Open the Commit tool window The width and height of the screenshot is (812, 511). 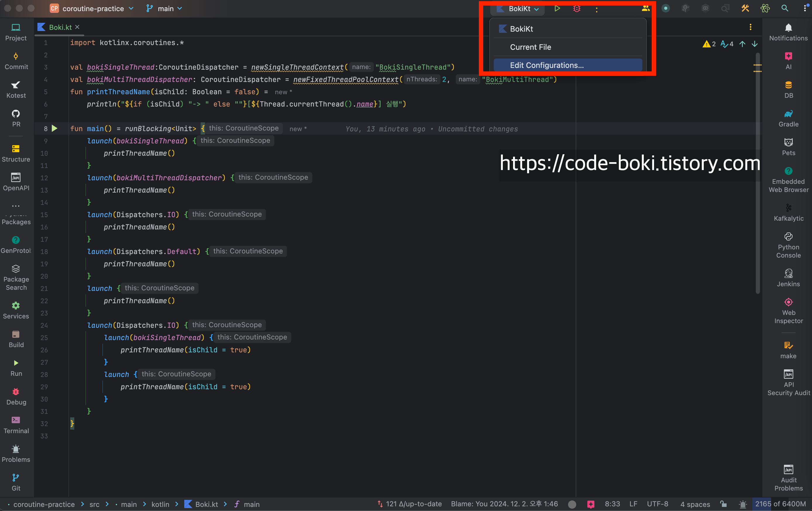click(16, 61)
